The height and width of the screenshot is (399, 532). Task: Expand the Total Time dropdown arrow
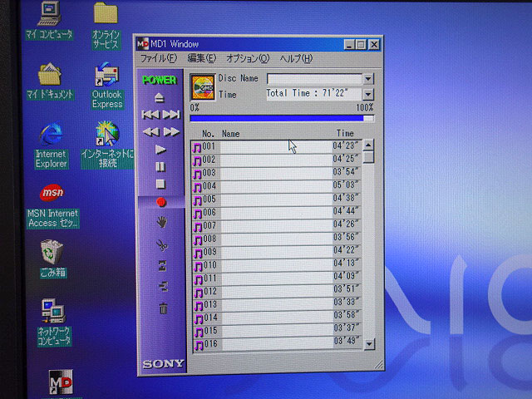coord(368,94)
